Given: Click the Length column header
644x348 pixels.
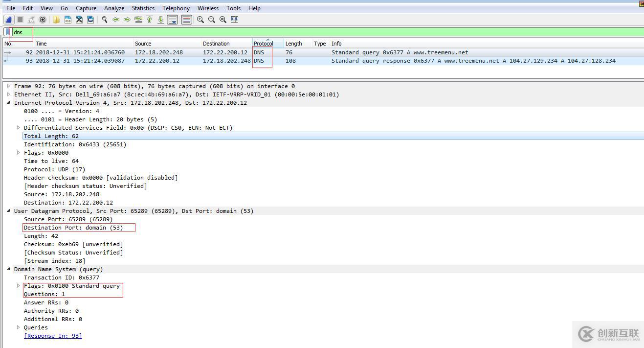Looking at the screenshot, I should pos(298,44).
